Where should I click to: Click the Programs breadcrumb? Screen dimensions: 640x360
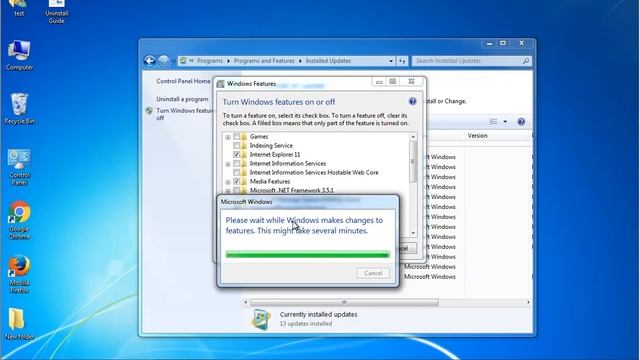[x=210, y=61]
